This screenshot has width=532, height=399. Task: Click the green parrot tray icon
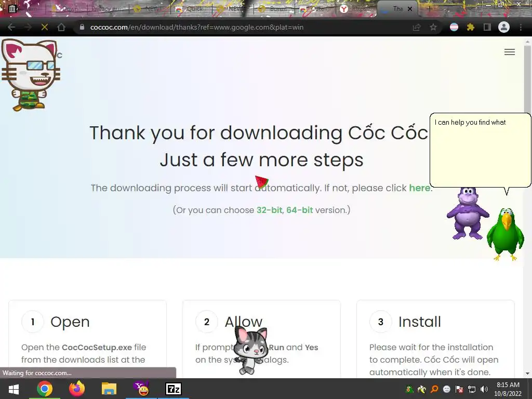click(409, 389)
